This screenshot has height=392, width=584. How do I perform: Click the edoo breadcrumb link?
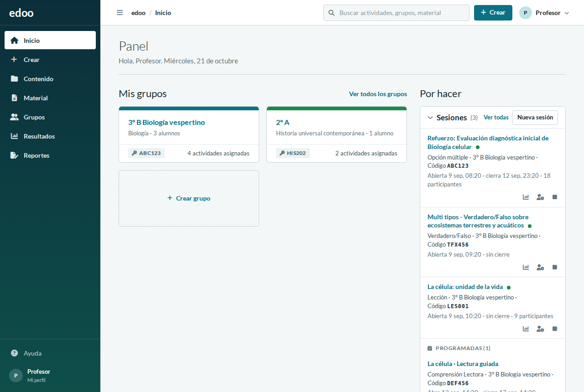[x=138, y=13]
